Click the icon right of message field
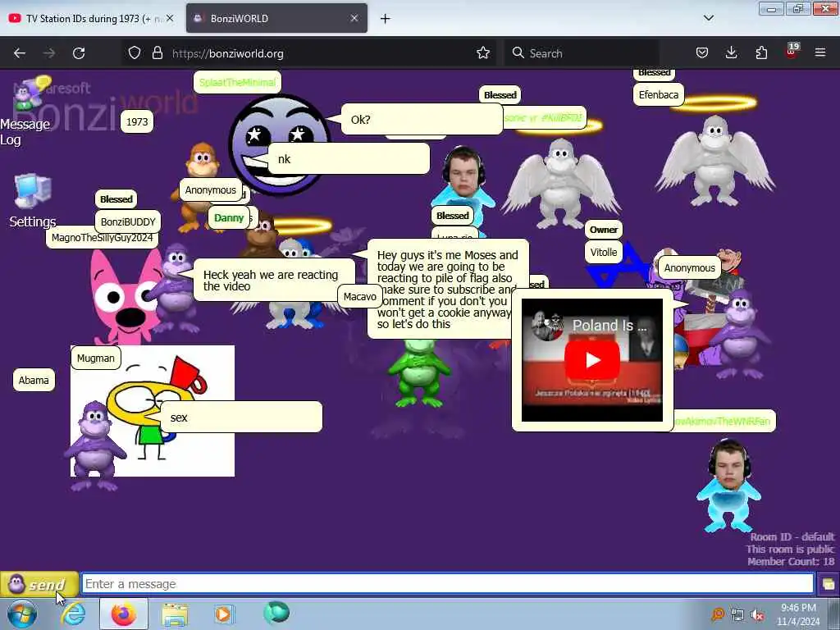This screenshot has height=630, width=840. click(829, 584)
